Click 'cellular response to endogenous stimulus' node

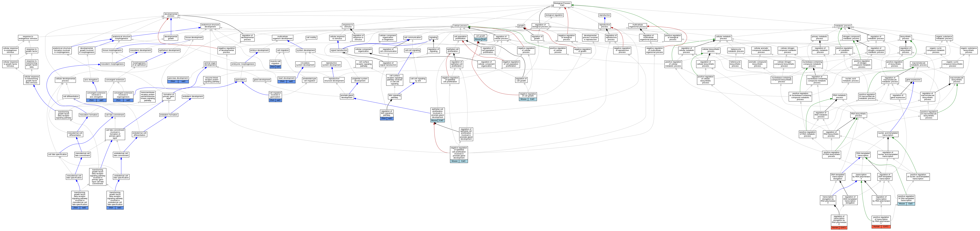click(x=10, y=50)
